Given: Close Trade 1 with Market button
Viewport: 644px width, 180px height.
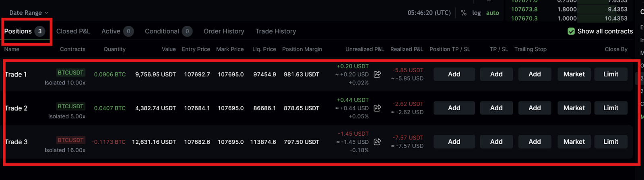Looking at the screenshot, I should (x=574, y=74).
